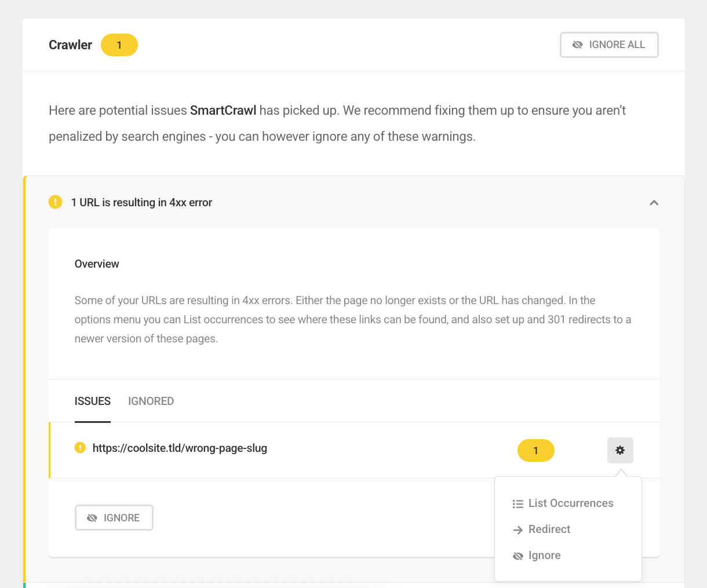Click the list icon beside List Occurrences
The width and height of the screenshot is (707, 588).
518,503
